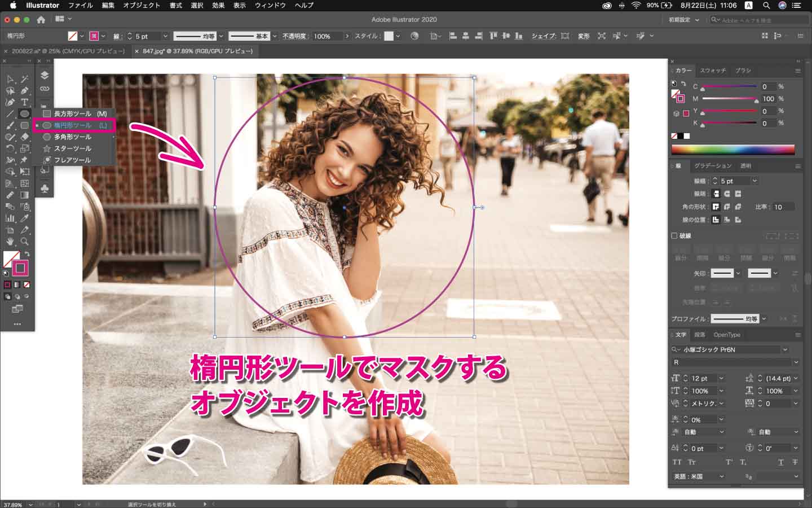Open 小塚ゴシック Pr6N font family dropdown
812x508 pixels.
784,349
